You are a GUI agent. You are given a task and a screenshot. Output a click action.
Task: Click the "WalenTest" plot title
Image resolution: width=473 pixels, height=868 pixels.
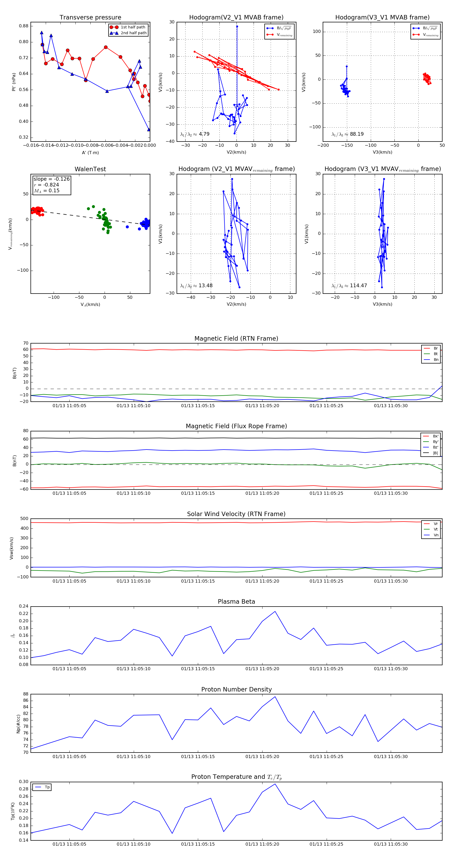point(90,169)
